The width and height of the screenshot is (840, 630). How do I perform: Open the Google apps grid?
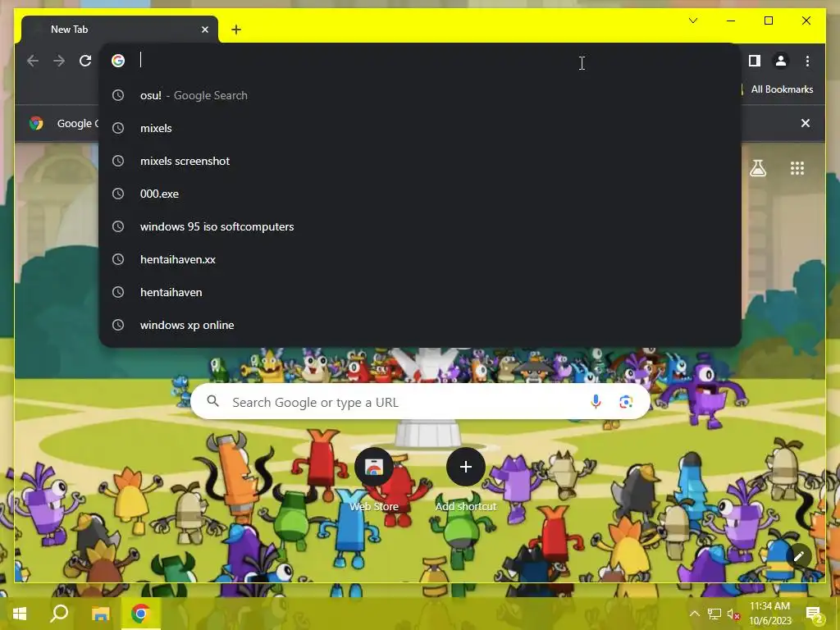point(797,168)
